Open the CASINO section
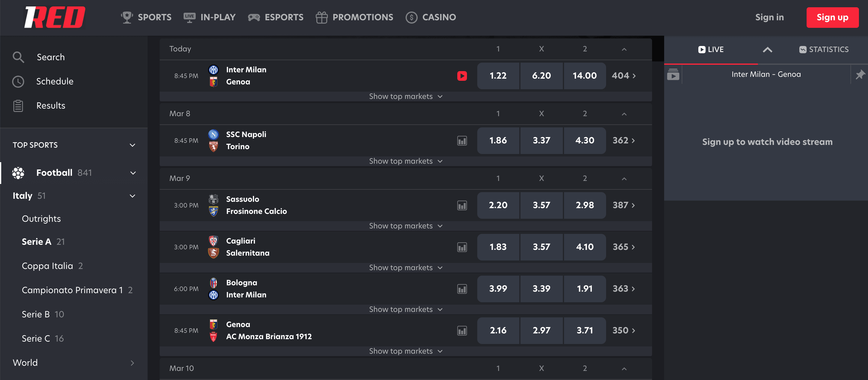The height and width of the screenshot is (380, 868). click(431, 17)
